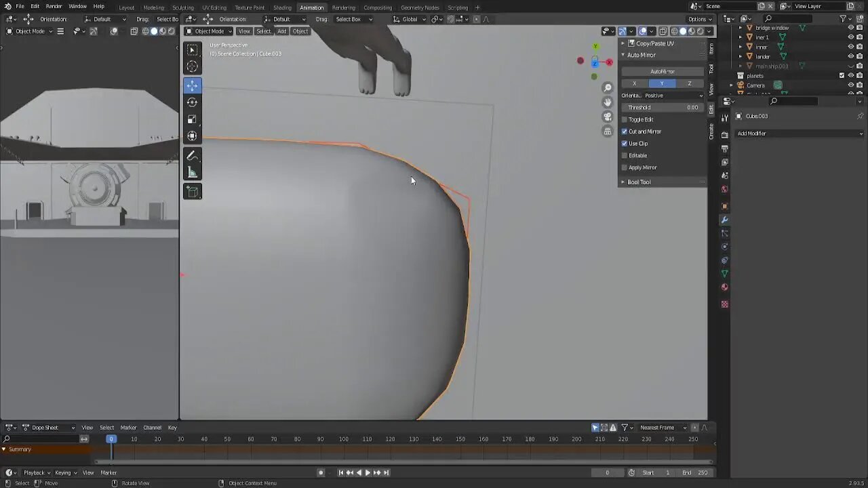Switch to Sculpting workspace tab

click(x=182, y=7)
